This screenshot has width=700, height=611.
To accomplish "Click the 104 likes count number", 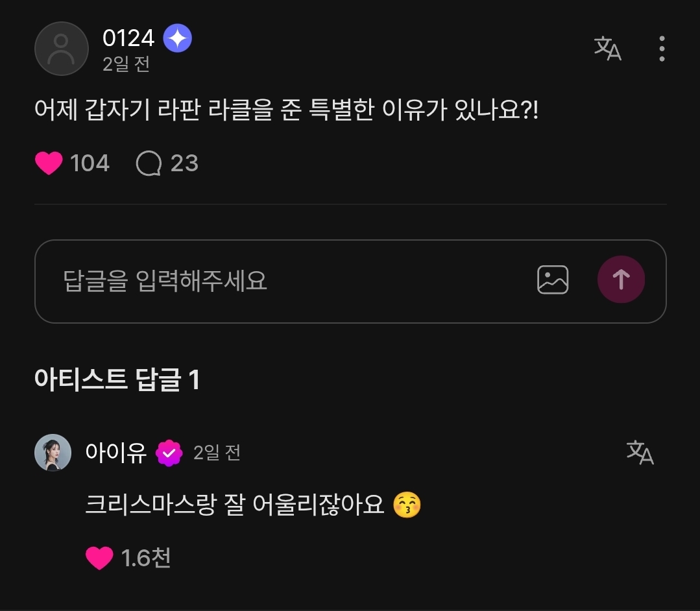I will tap(90, 163).
